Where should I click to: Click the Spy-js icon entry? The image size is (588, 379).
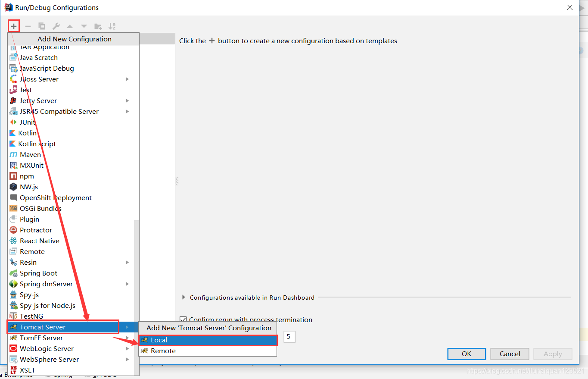13,294
